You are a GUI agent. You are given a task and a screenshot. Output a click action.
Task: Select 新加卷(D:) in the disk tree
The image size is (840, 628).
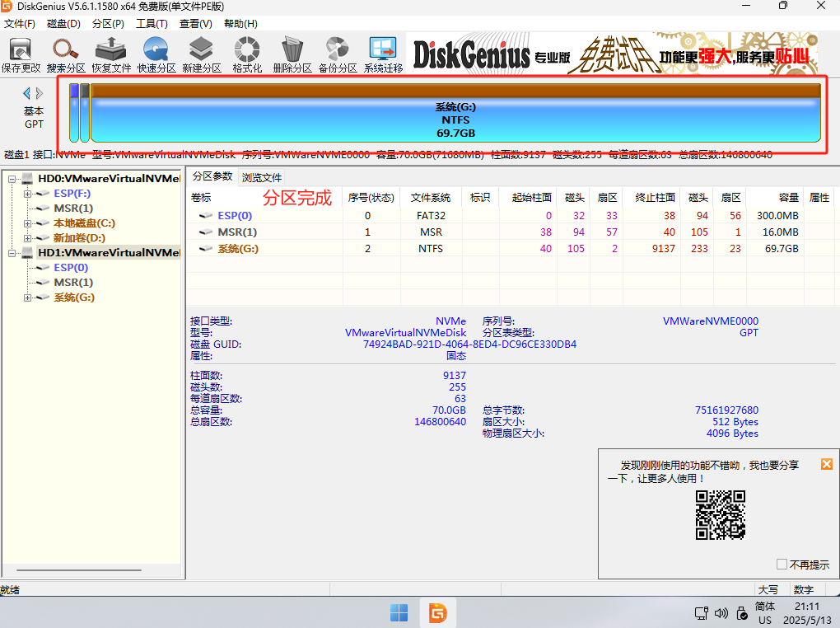coord(79,237)
